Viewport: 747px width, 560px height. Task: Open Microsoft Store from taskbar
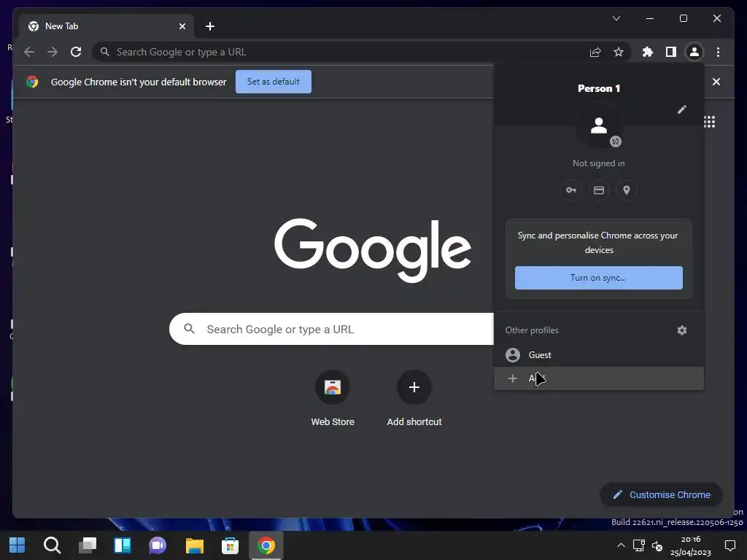(230, 545)
